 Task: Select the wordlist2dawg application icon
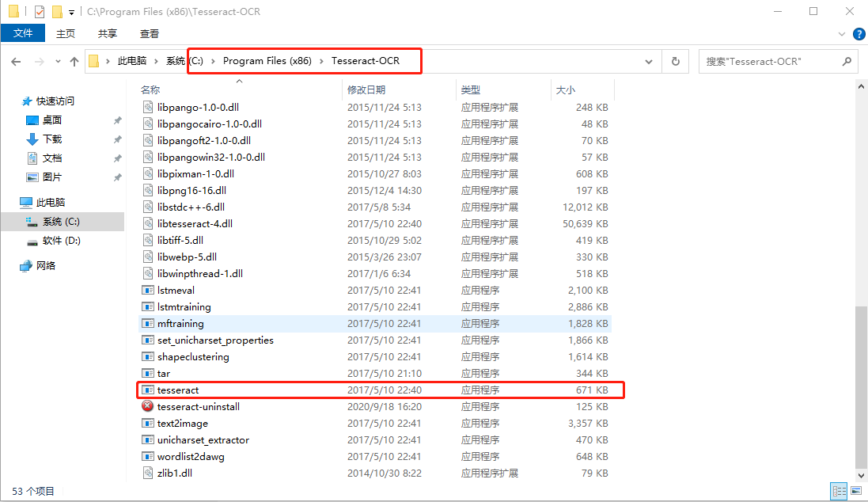(x=148, y=456)
